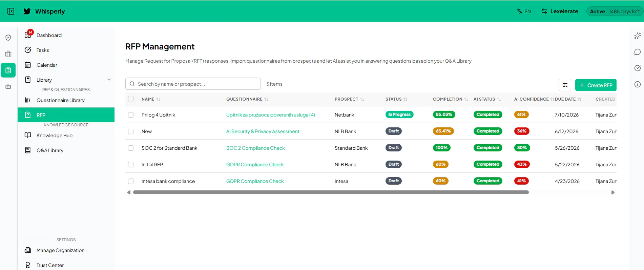Open the chat bubble icon

pos(638,52)
